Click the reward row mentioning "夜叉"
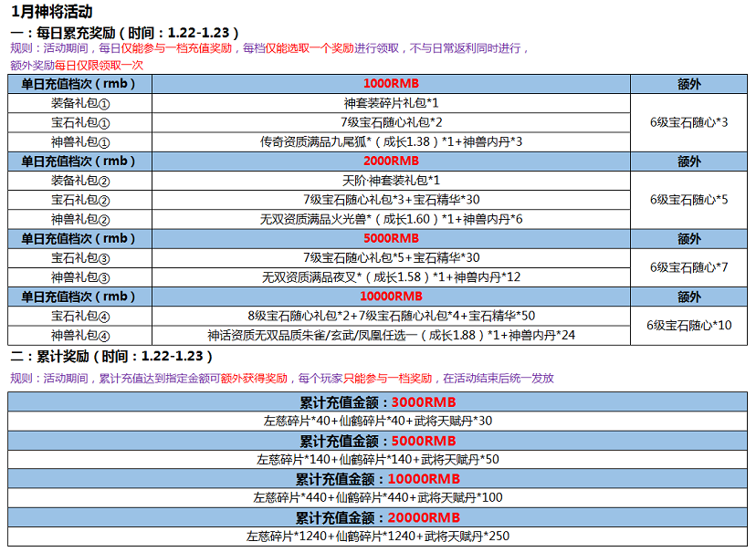 point(391,277)
